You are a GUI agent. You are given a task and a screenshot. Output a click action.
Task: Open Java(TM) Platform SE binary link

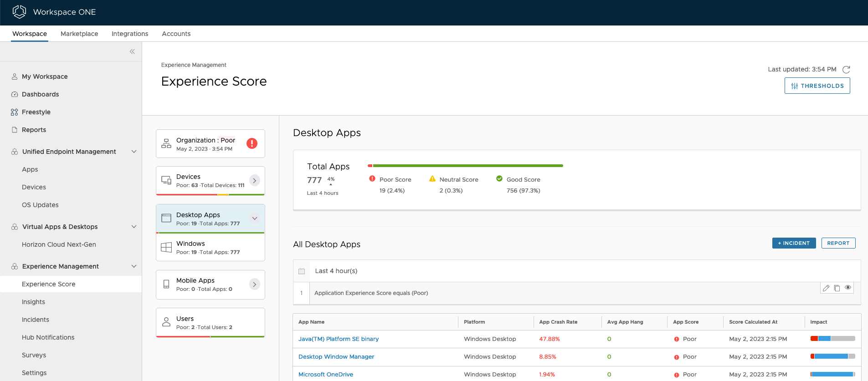[x=339, y=339]
